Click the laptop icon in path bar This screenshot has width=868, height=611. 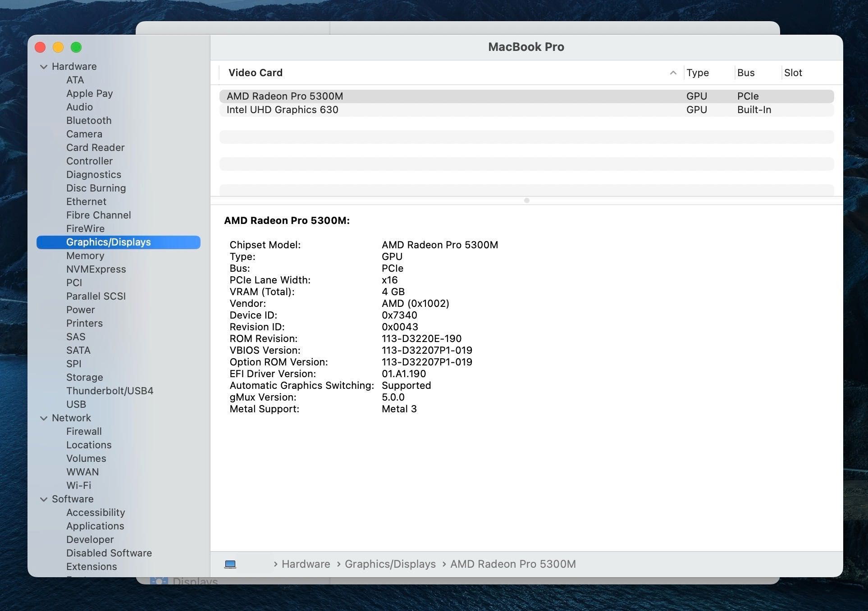coord(230,564)
